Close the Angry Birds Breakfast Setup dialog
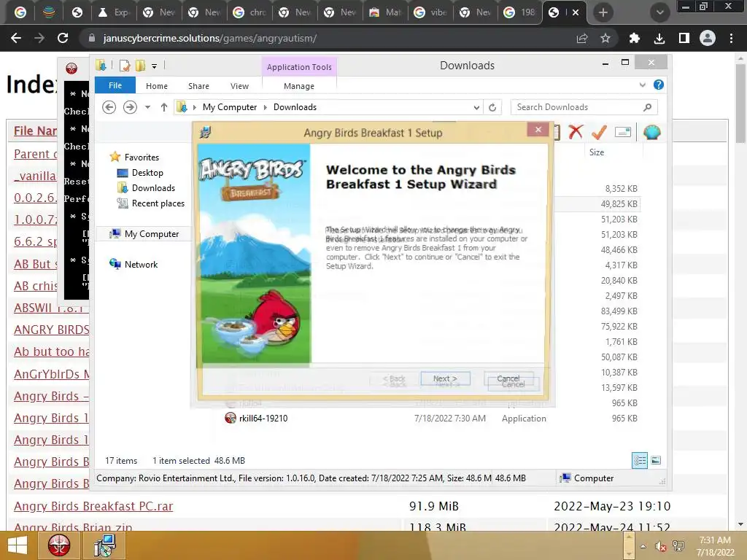This screenshot has height=560, width=747. 538,130
